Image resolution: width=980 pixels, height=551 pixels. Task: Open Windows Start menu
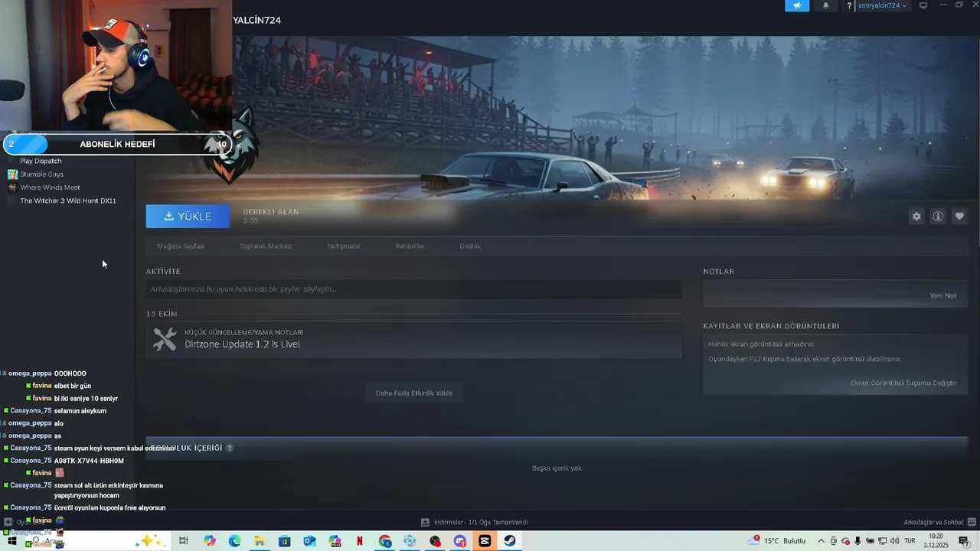pyautogui.click(x=11, y=541)
